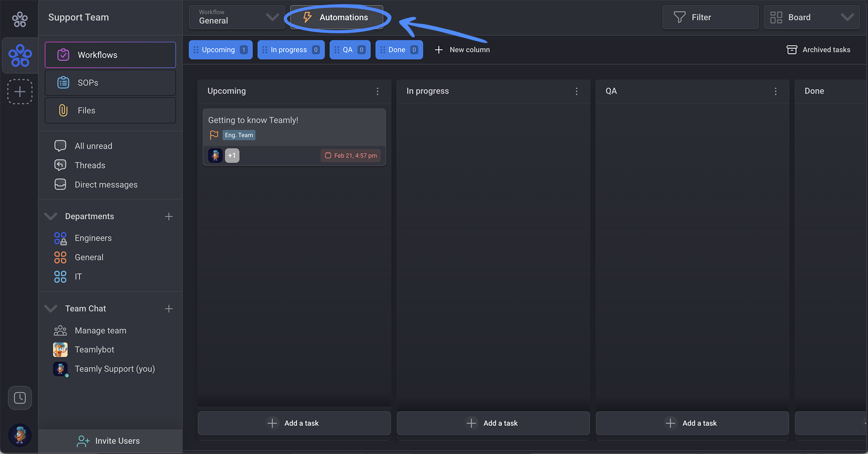Image resolution: width=868 pixels, height=454 pixels.
Task: Add a new department with plus icon
Action: click(169, 216)
